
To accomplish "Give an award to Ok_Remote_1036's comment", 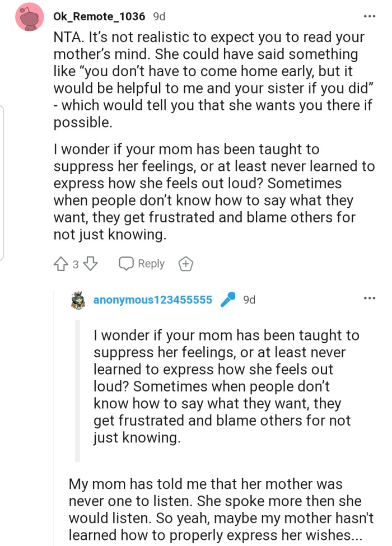I will pyautogui.click(x=185, y=264).
